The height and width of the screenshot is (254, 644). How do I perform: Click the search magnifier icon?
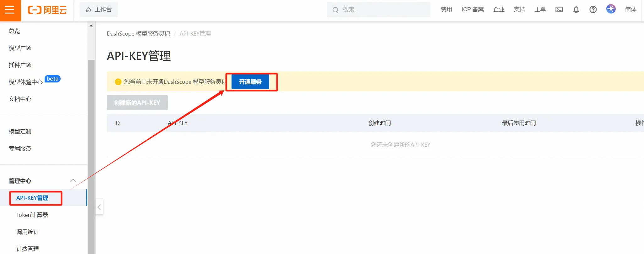[x=336, y=10]
